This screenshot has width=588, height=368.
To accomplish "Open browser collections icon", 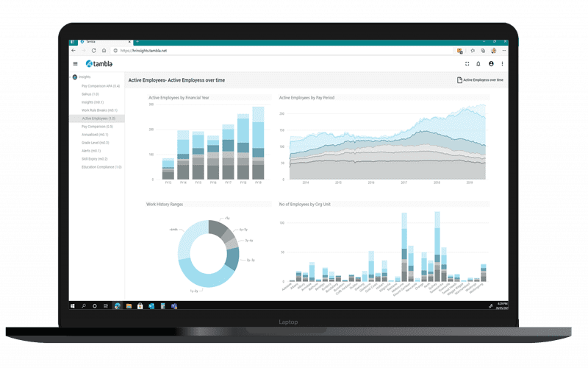I will (483, 51).
